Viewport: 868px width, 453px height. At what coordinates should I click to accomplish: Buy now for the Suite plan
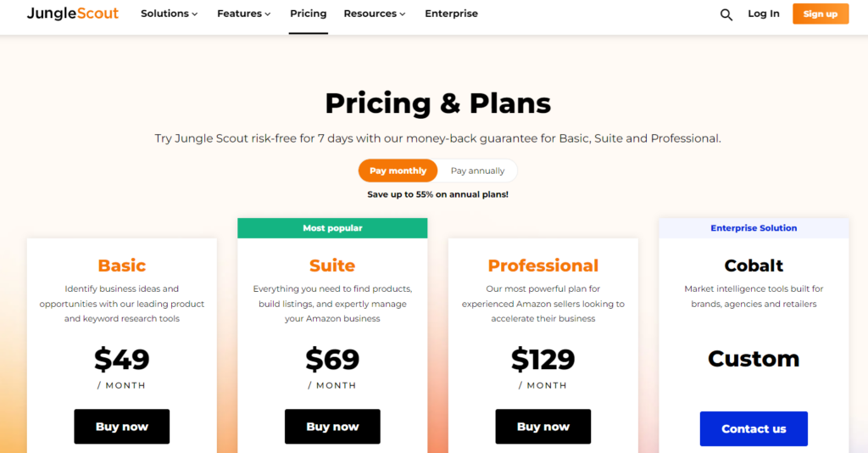332,427
